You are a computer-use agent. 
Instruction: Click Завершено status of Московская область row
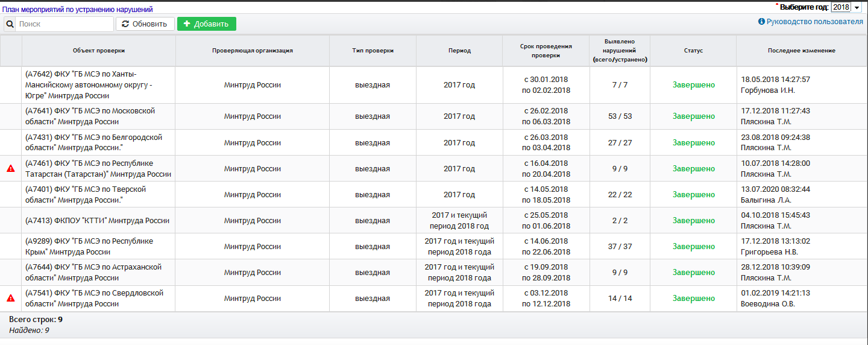(693, 116)
